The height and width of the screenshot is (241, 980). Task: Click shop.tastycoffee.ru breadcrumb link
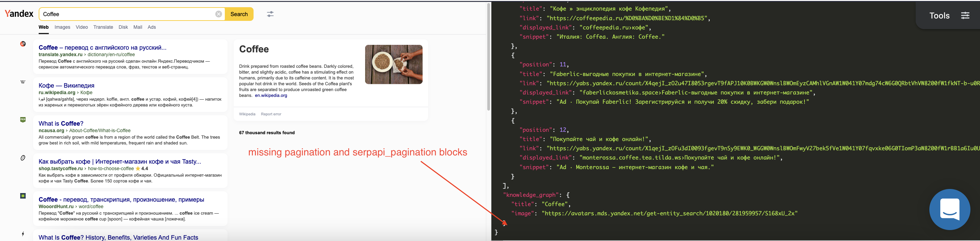coord(61,169)
